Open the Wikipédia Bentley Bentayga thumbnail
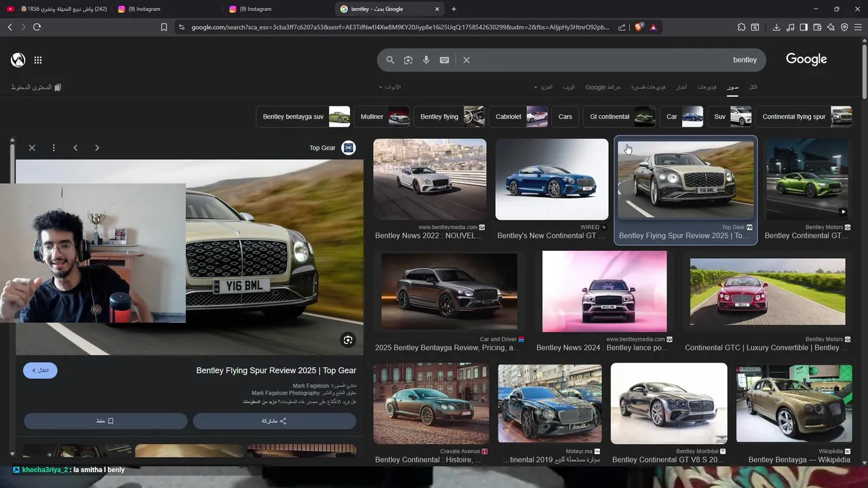Screen dimensions: 868x488 click(x=794, y=403)
